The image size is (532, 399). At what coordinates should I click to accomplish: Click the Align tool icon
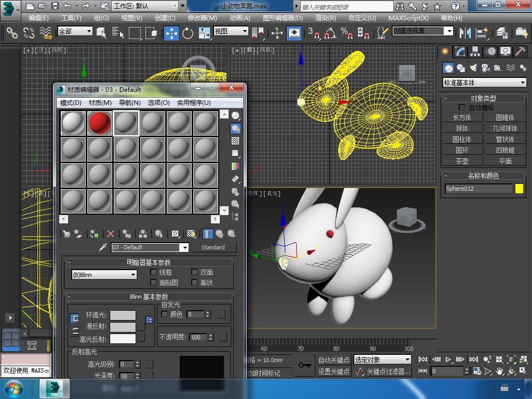coord(482,33)
